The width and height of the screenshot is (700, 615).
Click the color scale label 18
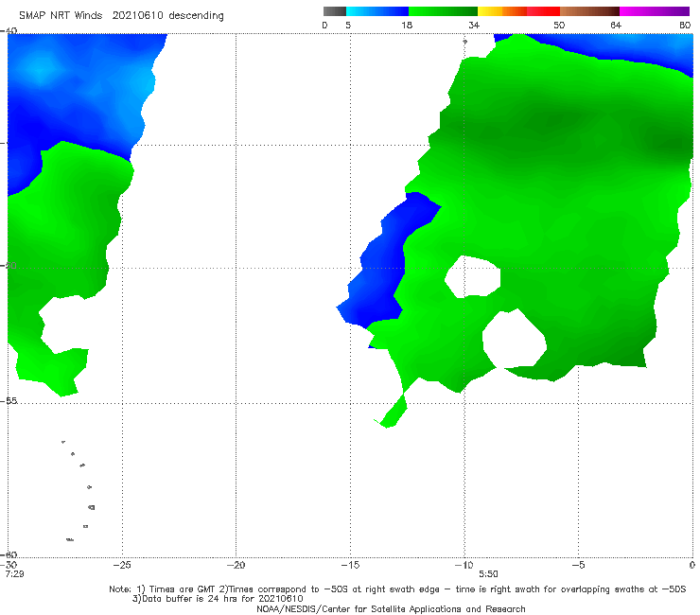click(x=407, y=25)
